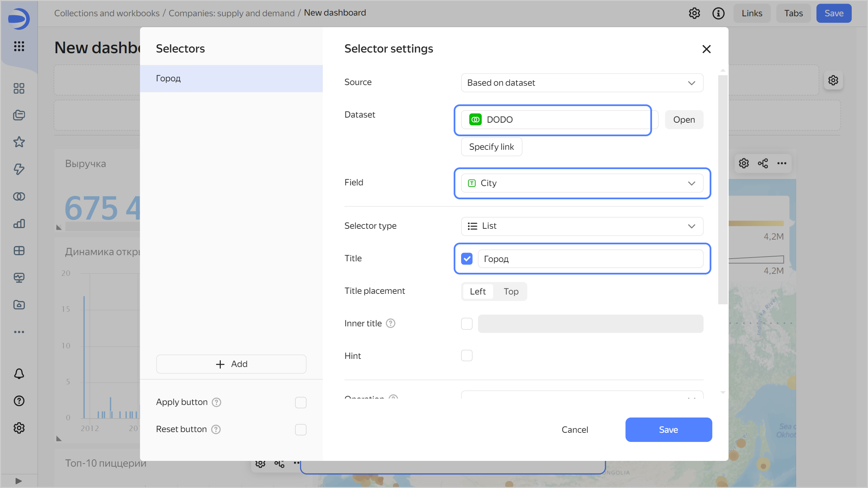Enable the Apply button checkbox
868x488 pixels.
coord(300,402)
